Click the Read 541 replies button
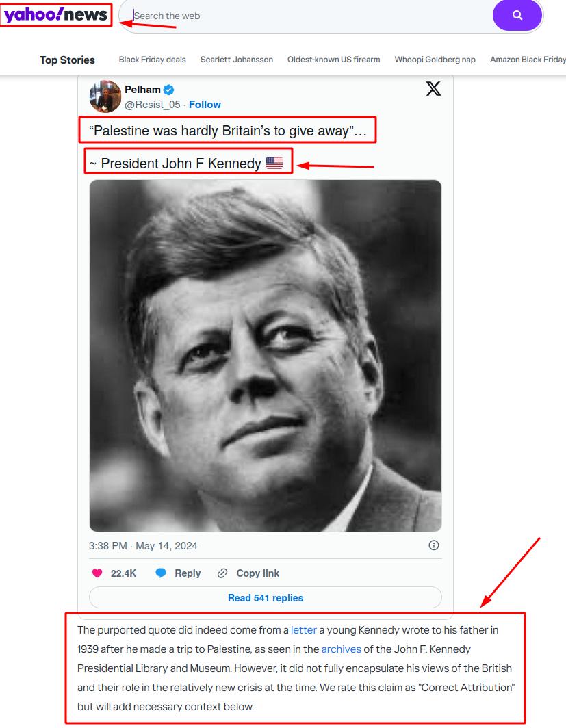The image size is (566, 728). [266, 598]
